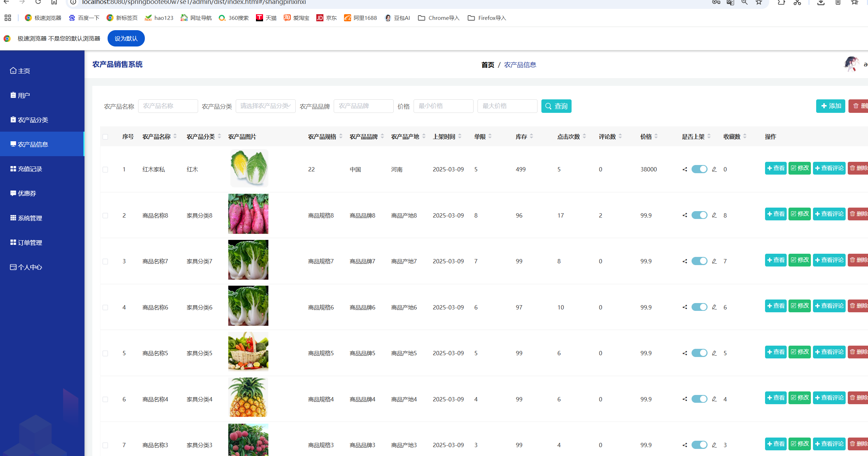Viewport: 868px width, 456px height.
Task: Open the 豆包AI bookmark
Action: (x=398, y=18)
